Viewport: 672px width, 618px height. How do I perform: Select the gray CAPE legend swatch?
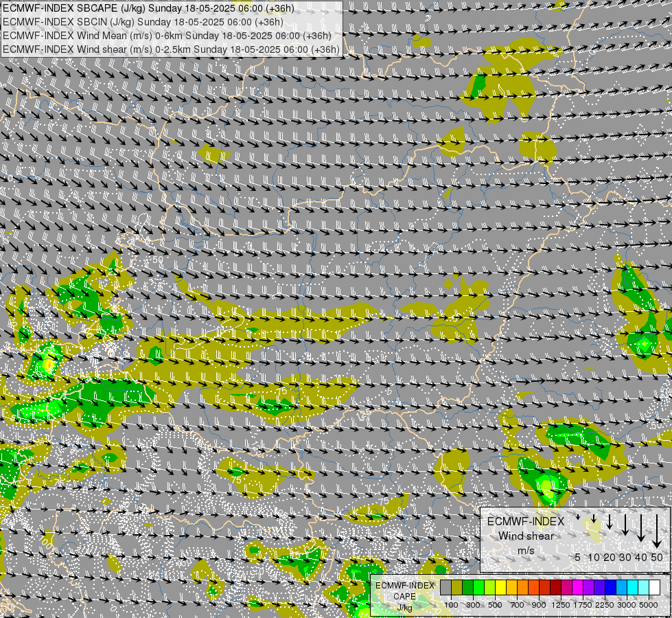pyautogui.click(x=445, y=587)
